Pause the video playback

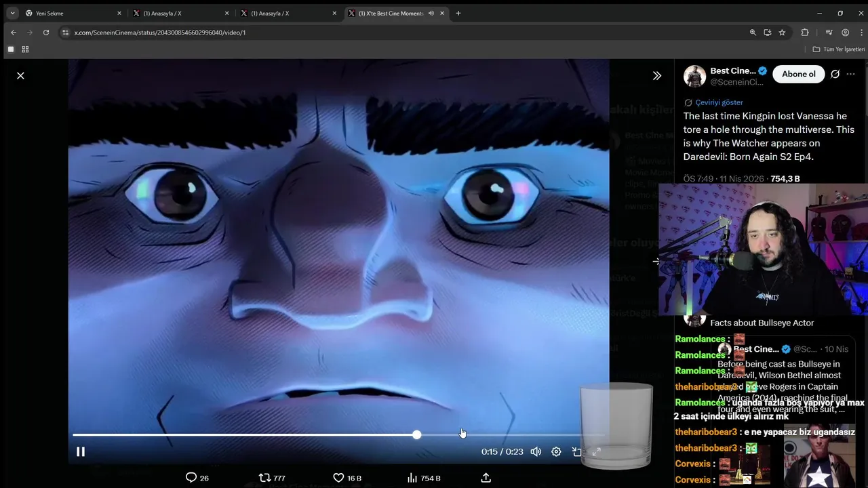coord(80,451)
